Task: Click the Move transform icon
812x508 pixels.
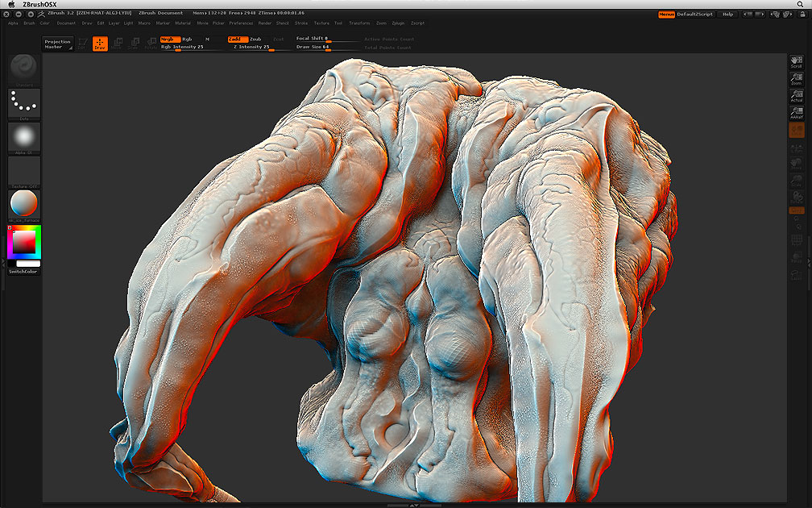Action: pos(117,44)
